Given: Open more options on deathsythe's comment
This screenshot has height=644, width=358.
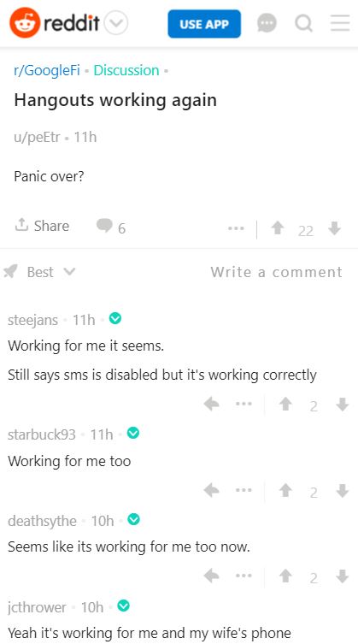Looking at the screenshot, I should (x=244, y=576).
